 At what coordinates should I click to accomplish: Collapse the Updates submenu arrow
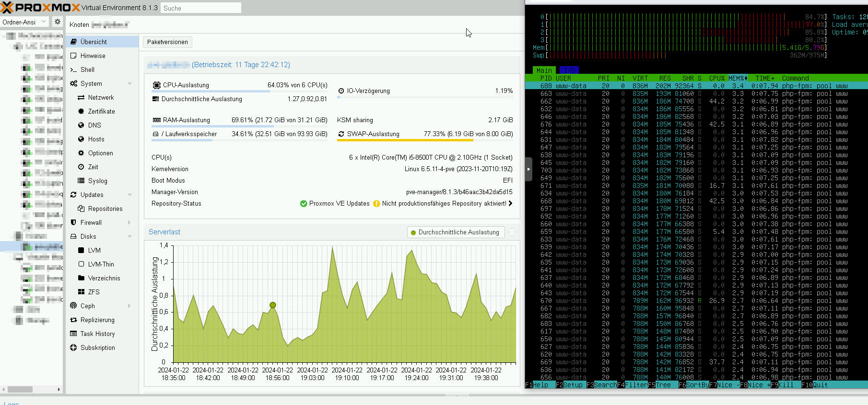pyautogui.click(x=129, y=195)
